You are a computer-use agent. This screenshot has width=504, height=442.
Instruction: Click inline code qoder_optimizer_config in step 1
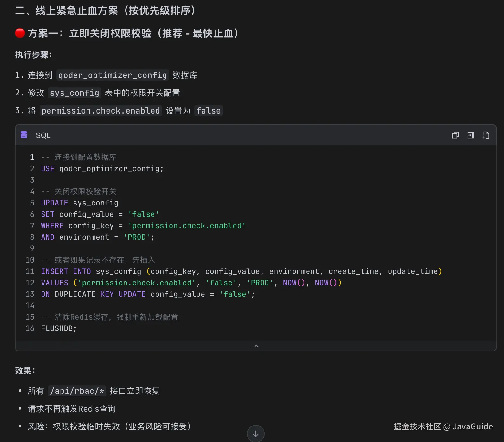pyautogui.click(x=113, y=75)
